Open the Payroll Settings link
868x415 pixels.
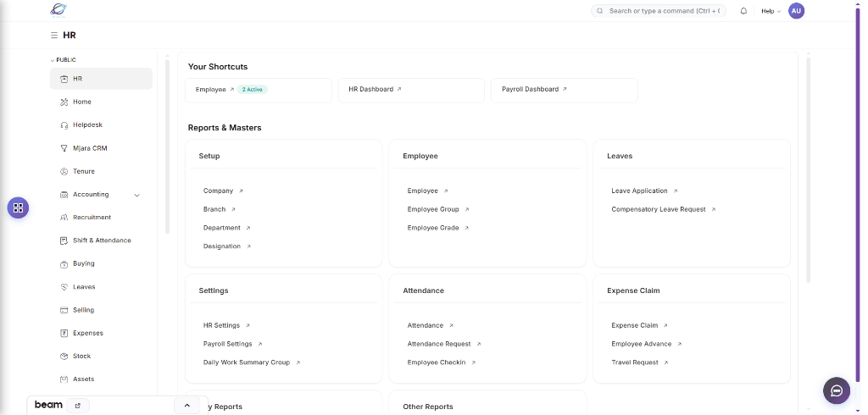(x=227, y=344)
